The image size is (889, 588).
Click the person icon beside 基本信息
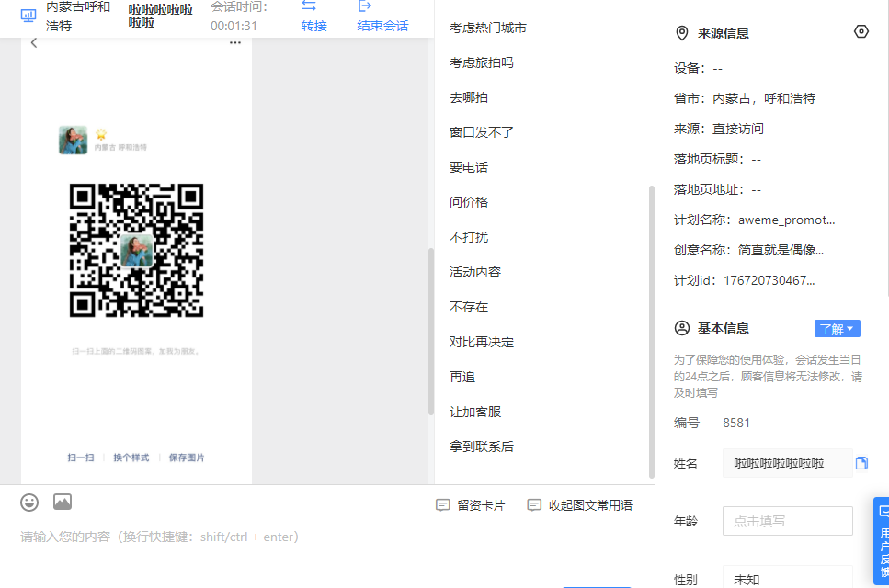[682, 328]
